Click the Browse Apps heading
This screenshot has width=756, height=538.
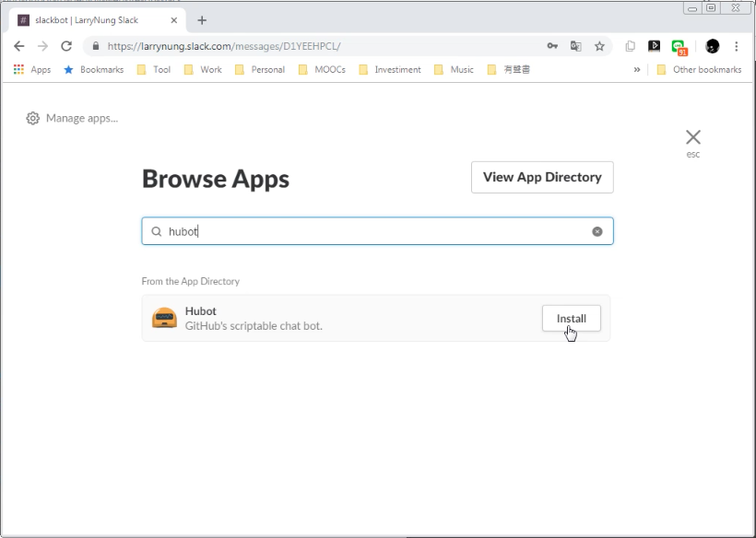216,179
